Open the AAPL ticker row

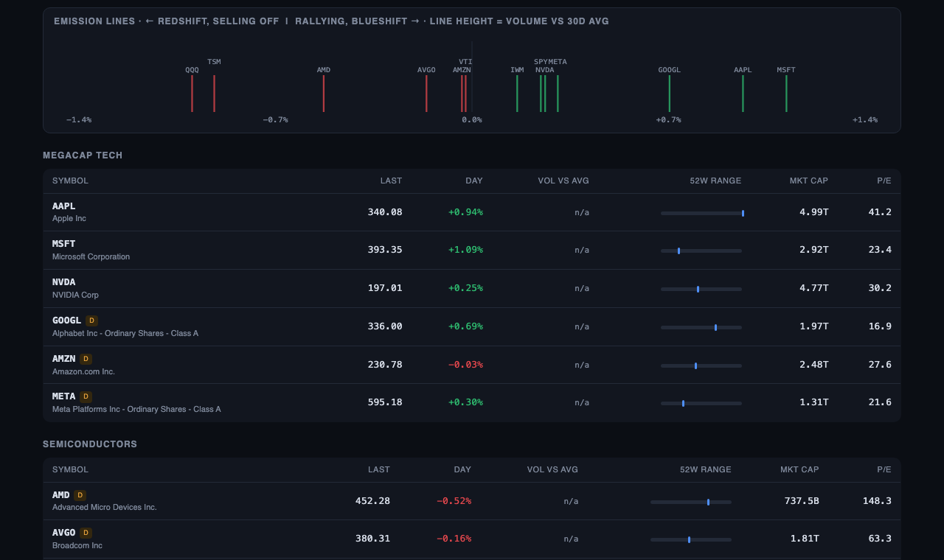pyautogui.click(x=472, y=212)
